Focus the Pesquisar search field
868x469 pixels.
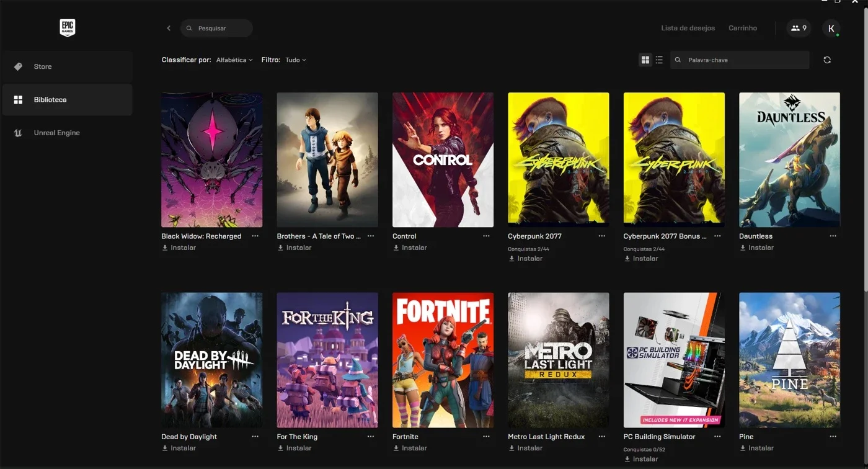216,29
